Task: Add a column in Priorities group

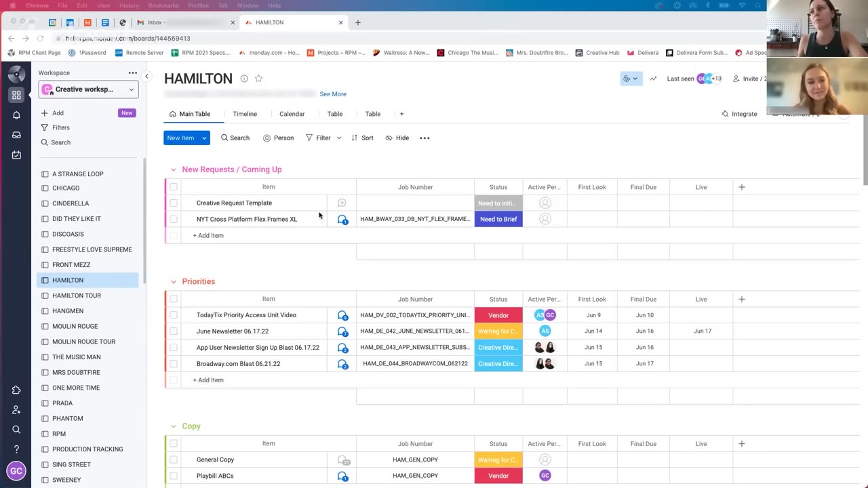Action: point(742,299)
